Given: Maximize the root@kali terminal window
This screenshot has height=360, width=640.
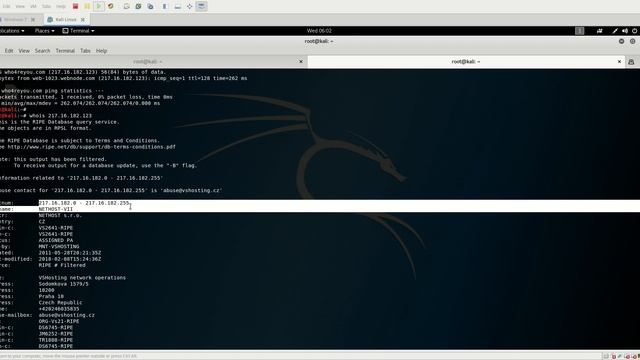Looking at the screenshot, I should pos(633,41).
